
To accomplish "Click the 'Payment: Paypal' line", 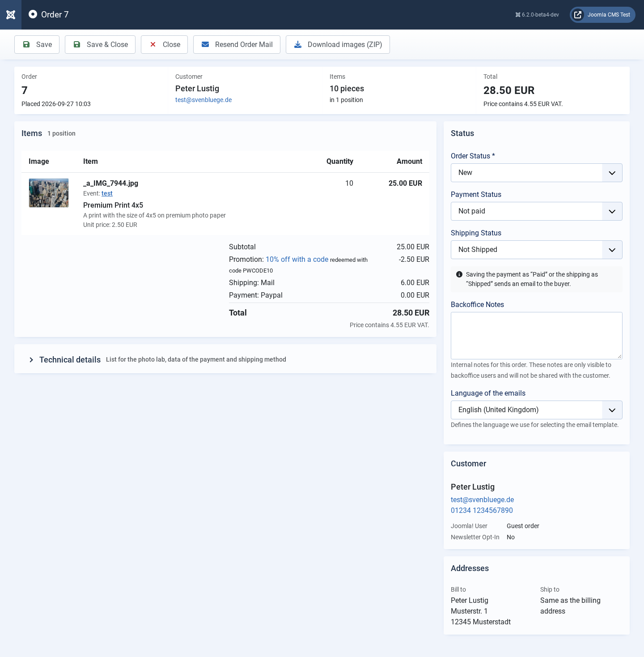I will click(x=256, y=295).
